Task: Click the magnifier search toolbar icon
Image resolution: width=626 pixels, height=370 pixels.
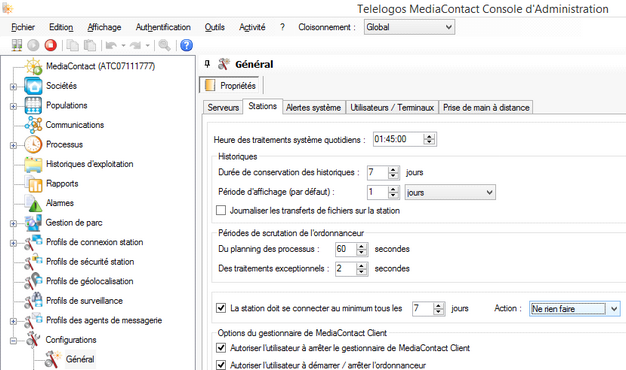Action: (164, 45)
